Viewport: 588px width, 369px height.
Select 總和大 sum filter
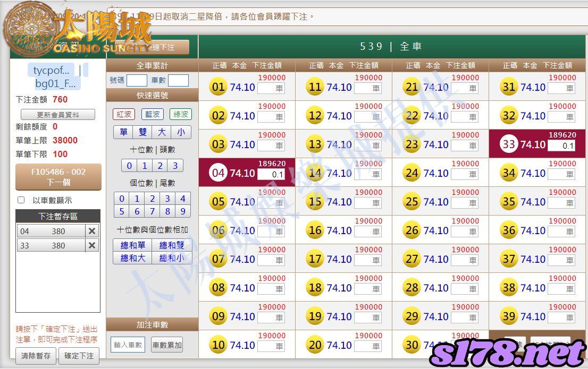(x=133, y=258)
